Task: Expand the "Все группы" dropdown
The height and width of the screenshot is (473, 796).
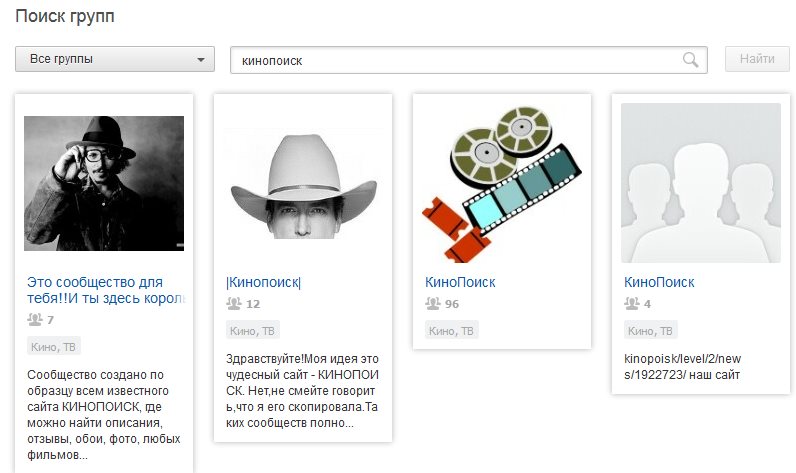Action: tap(115, 59)
